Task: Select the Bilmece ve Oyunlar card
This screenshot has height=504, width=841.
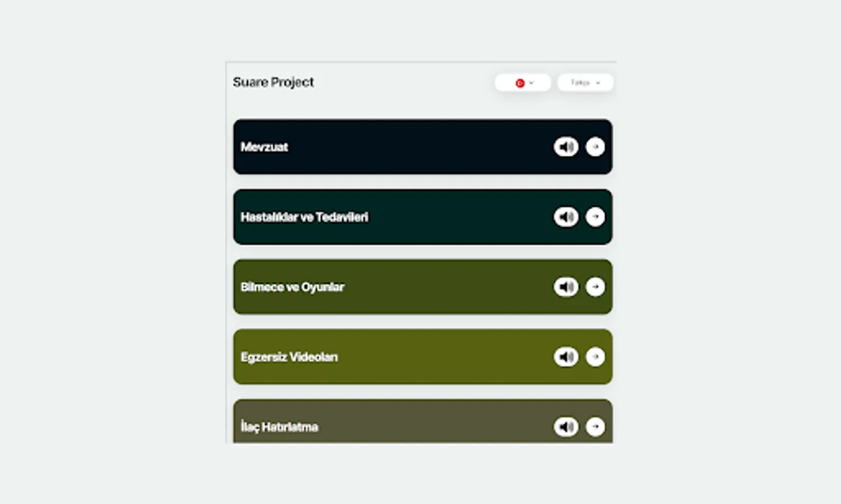Action: [392, 287]
